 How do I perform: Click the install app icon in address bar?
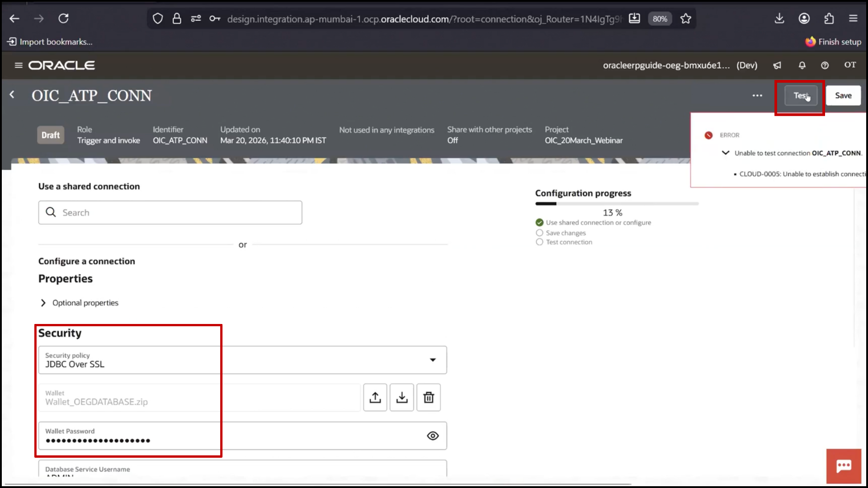[x=635, y=19]
